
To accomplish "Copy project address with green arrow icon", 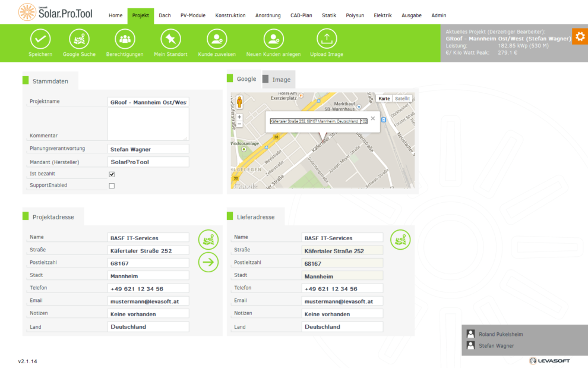I will click(x=208, y=262).
